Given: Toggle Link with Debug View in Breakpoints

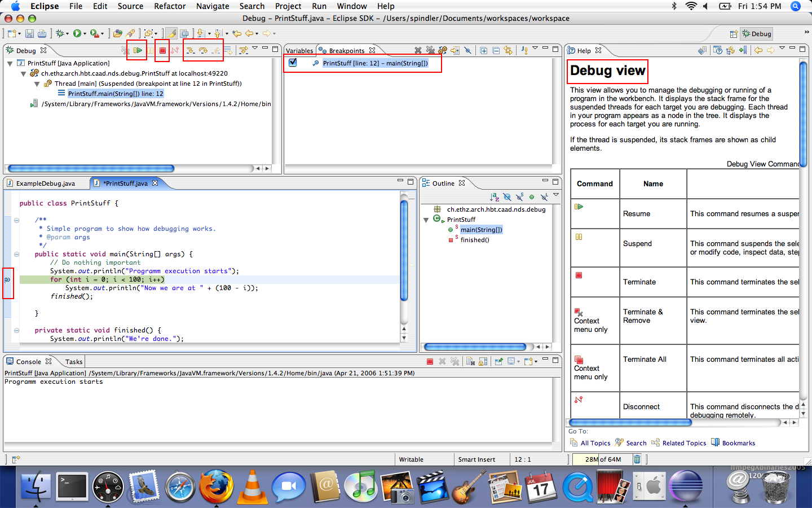Looking at the screenshot, I should click(x=509, y=50).
